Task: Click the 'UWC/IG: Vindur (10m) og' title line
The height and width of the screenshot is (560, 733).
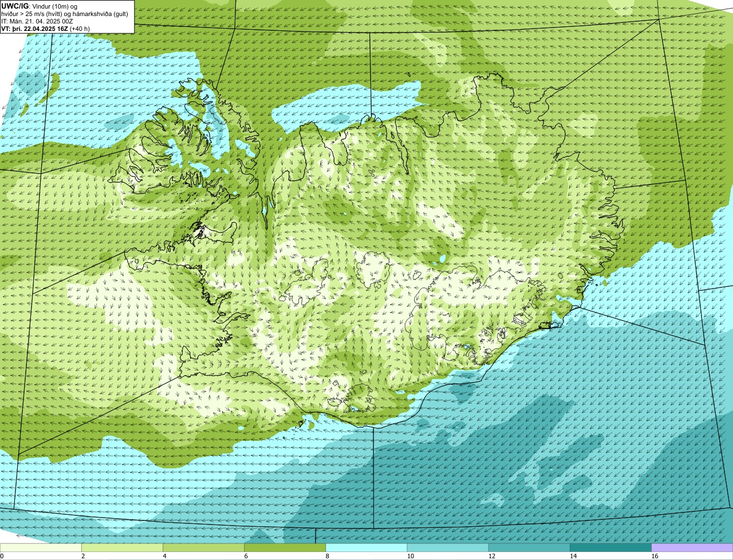Action: [39, 6]
